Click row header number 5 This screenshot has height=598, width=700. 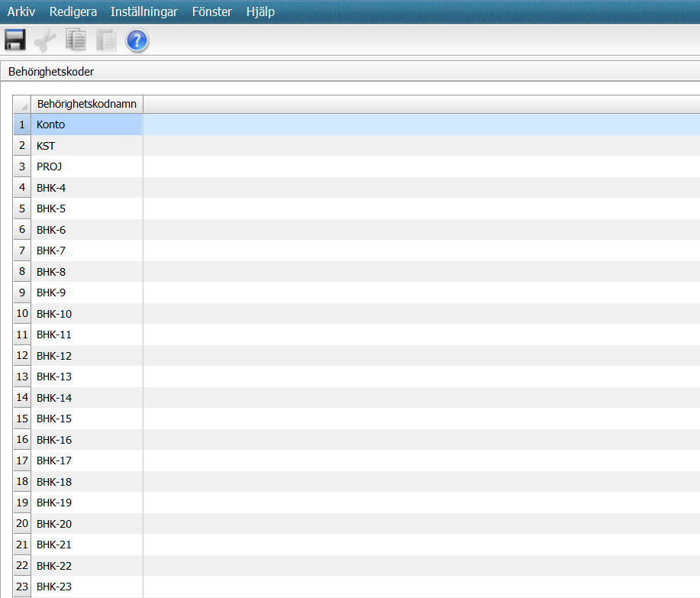pos(22,208)
